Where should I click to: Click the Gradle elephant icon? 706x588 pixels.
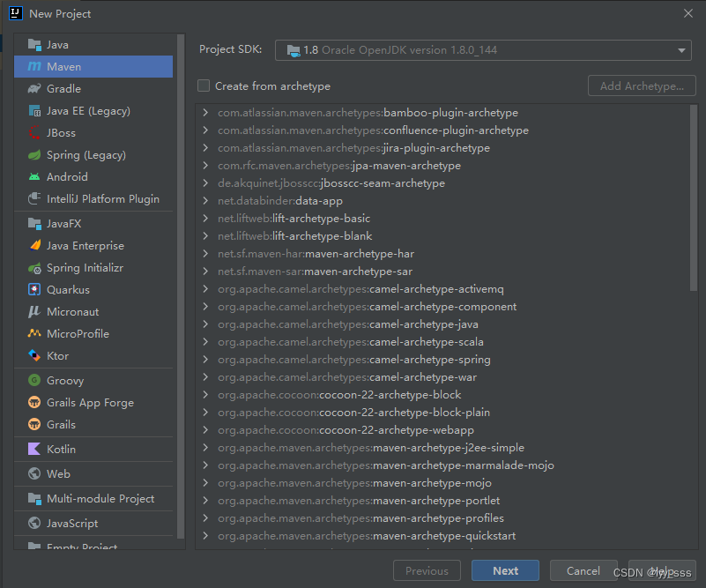(34, 89)
